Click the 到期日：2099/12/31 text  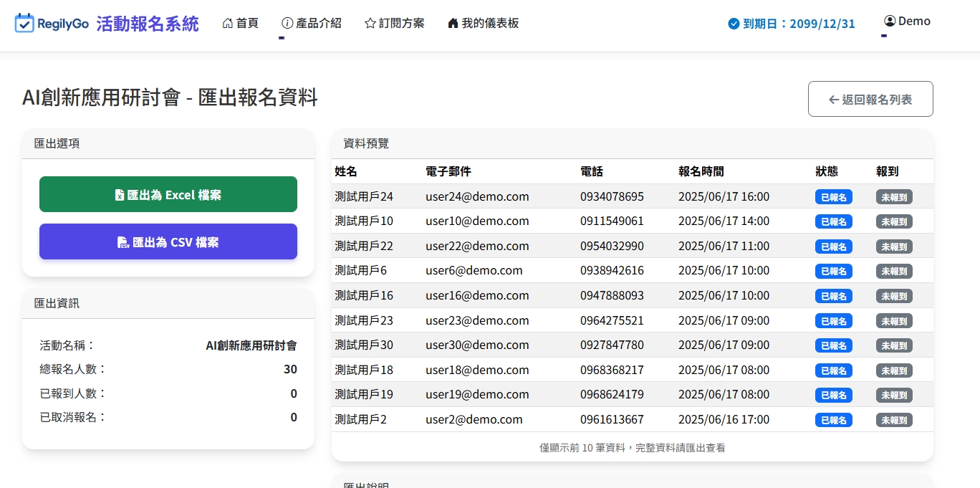pyautogui.click(x=799, y=24)
